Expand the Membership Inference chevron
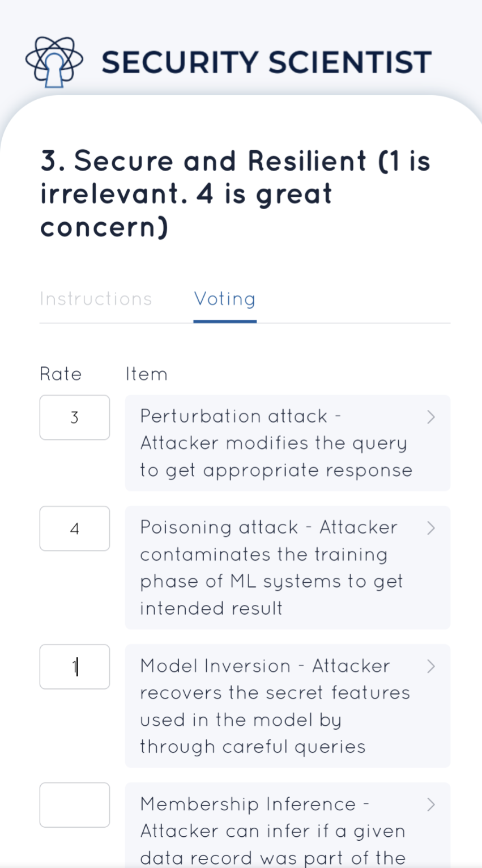The width and height of the screenshot is (482, 868). 431,805
